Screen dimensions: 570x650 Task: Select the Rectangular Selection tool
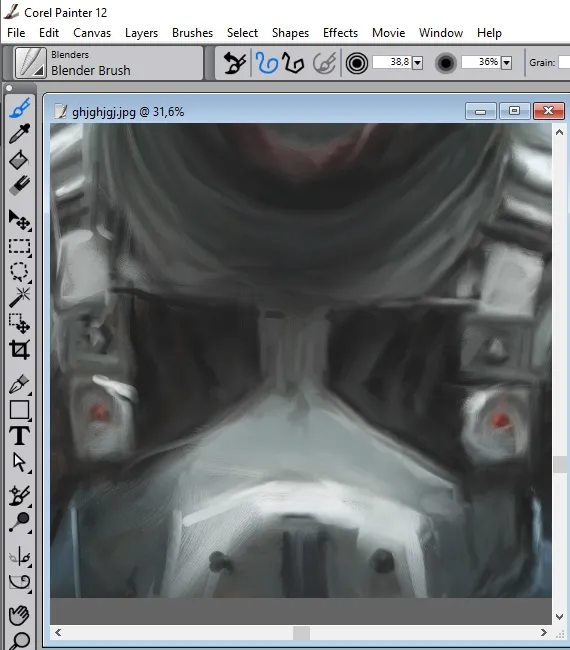19,246
